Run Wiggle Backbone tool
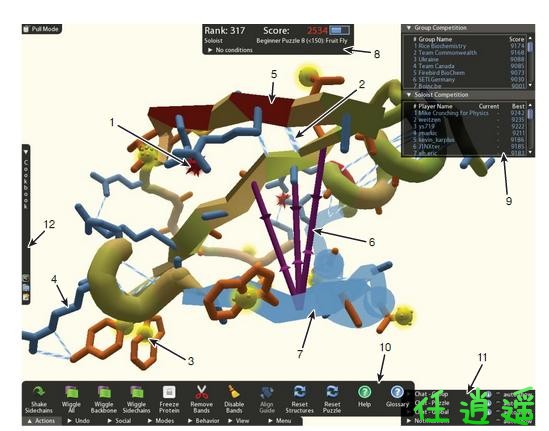 104,392
